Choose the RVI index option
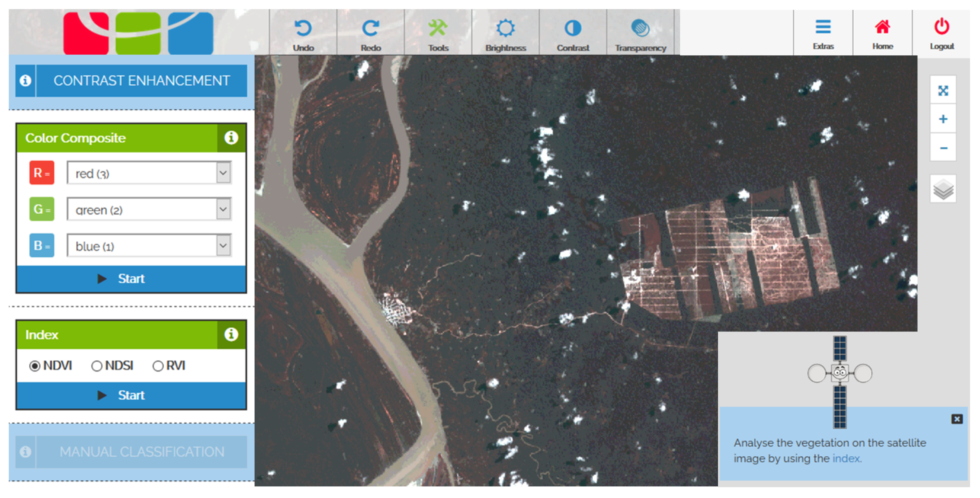This screenshot has width=980, height=498. click(157, 366)
